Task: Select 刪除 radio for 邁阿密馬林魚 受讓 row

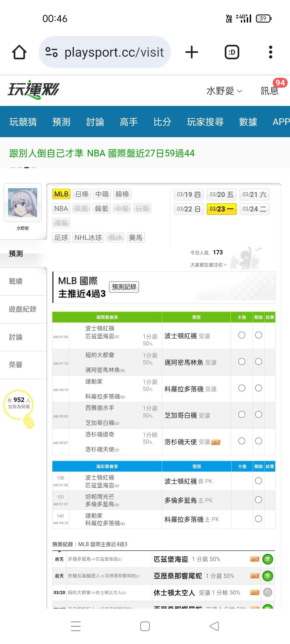Action: coord(259,362)
